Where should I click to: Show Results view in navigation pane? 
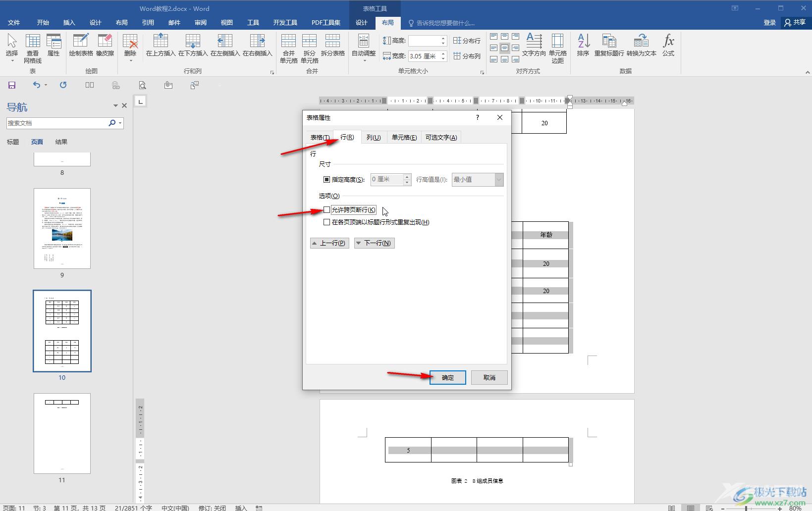[x=61, y=142]
